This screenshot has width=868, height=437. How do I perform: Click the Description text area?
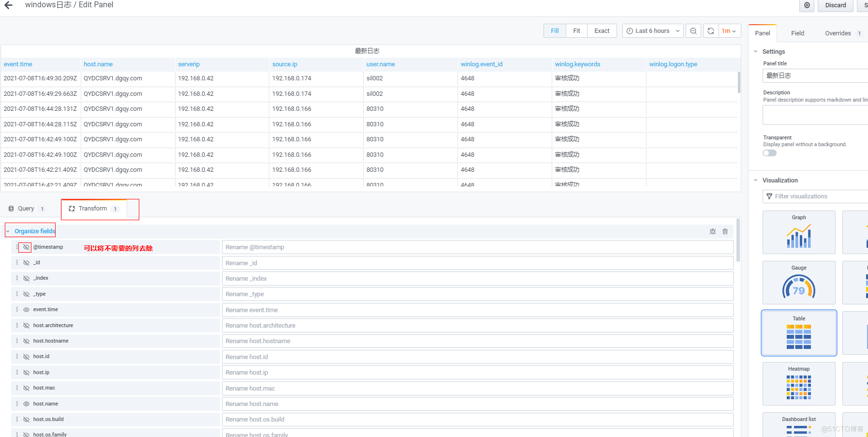tap(815, 115)
